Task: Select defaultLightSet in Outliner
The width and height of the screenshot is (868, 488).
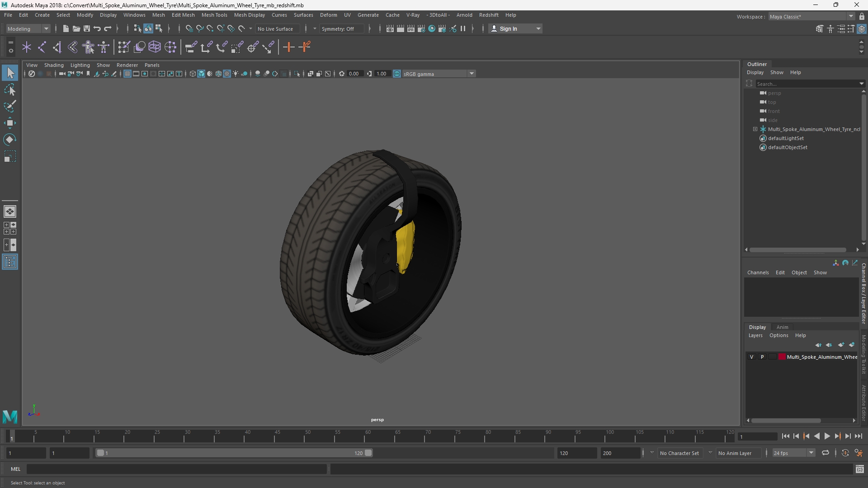Action: [786, 138]
